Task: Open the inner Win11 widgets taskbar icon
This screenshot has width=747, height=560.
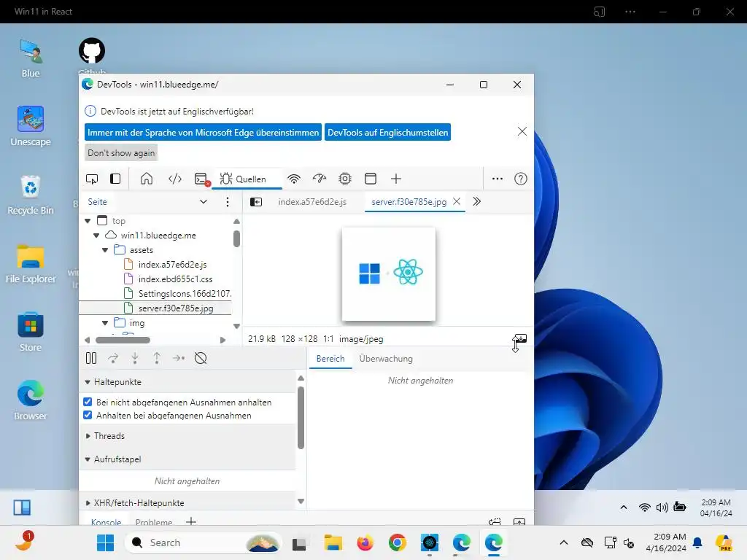Action: click(x=22, y=507)
